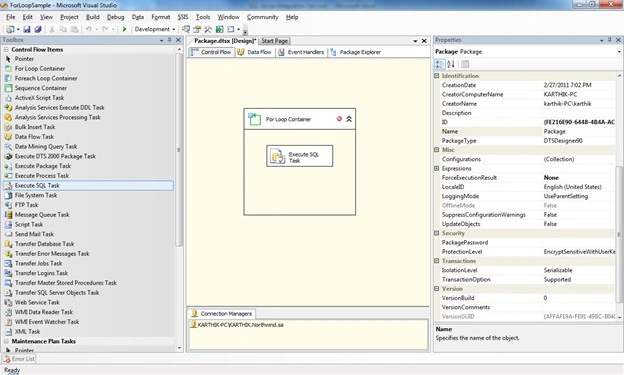Click the IsolationLevel Serializable value
This screenshot has width=624, height=375.
579,270
